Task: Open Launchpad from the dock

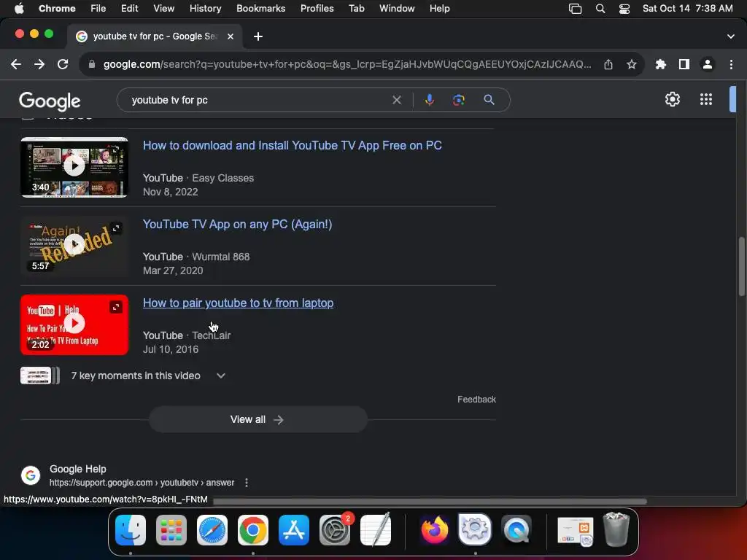Action: click(171, 530)
